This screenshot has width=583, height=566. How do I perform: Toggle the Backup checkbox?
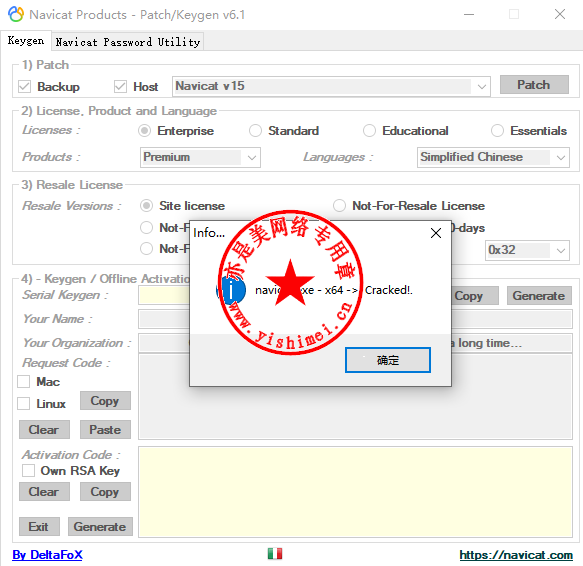[x=25, y=87]
